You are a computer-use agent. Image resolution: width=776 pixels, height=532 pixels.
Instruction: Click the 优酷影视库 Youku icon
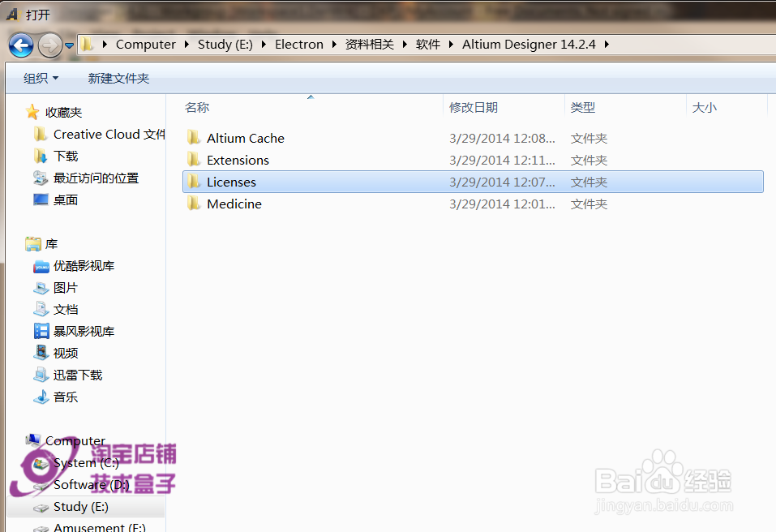41,266
